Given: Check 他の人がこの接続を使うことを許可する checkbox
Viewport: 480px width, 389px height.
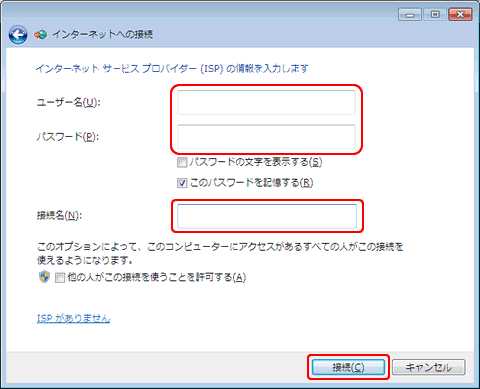Looking at the screenshot, I should [60, 277].
